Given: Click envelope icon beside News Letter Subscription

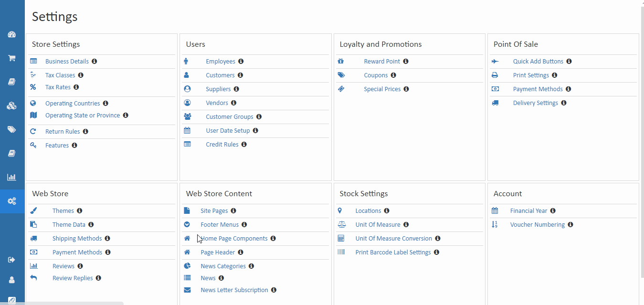Looking at the screenshot, I should (187, 290).
